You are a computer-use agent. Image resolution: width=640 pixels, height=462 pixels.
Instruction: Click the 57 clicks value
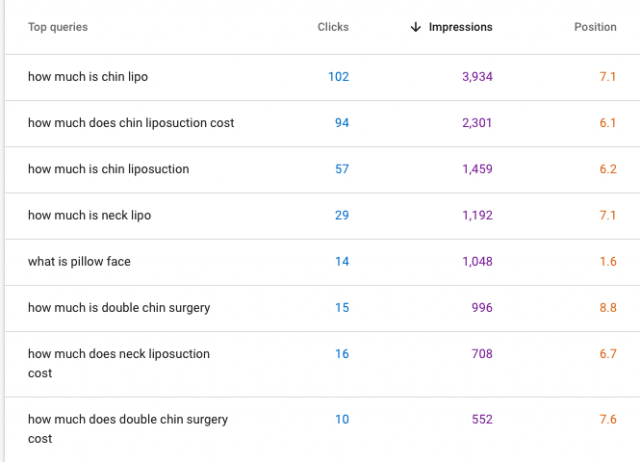coord(342,169)
